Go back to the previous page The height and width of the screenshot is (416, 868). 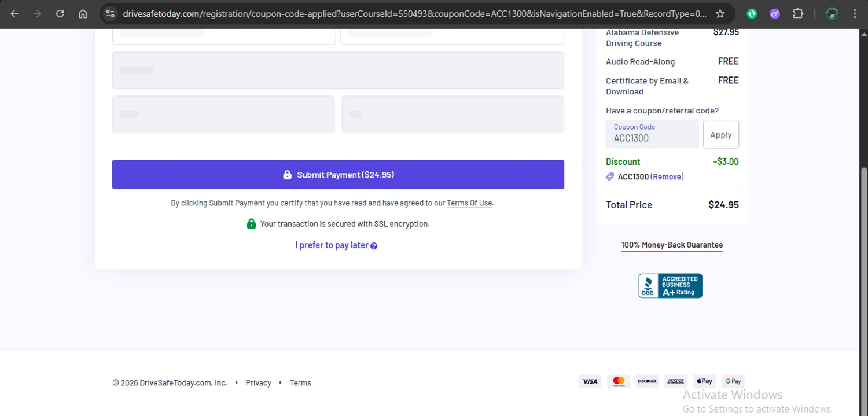point(14,14)
